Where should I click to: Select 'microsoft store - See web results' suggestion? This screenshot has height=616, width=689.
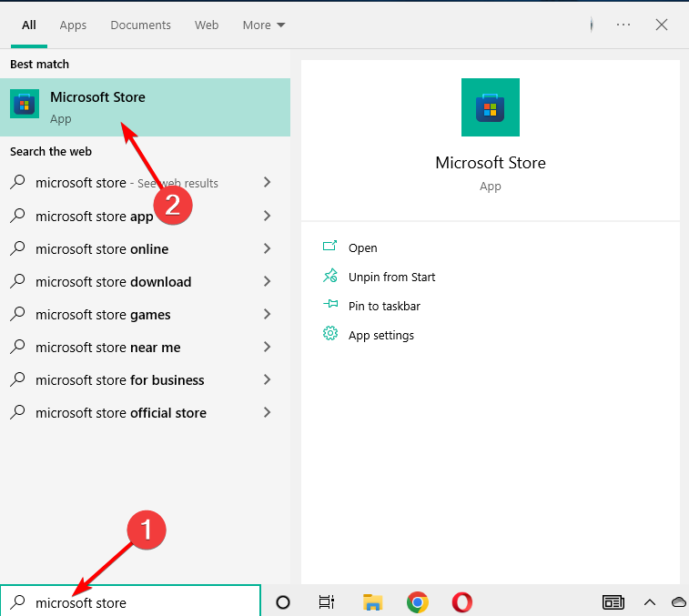[x=145, y=182]
